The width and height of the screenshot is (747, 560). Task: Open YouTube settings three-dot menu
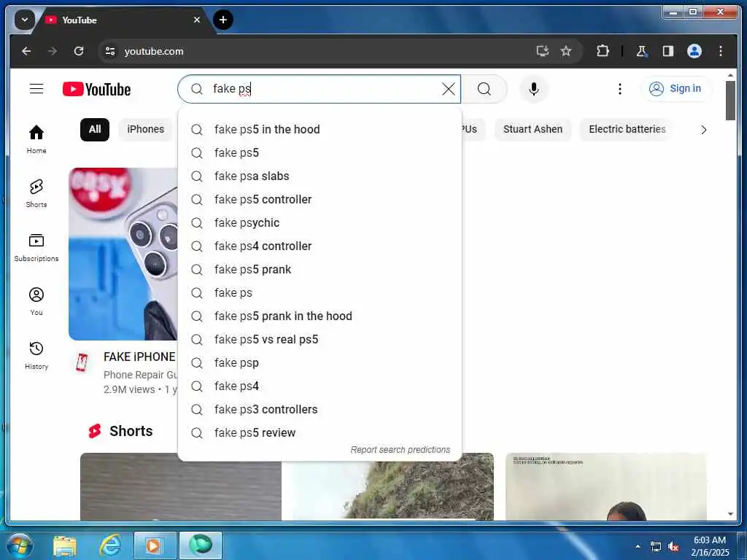pos(619,88)
